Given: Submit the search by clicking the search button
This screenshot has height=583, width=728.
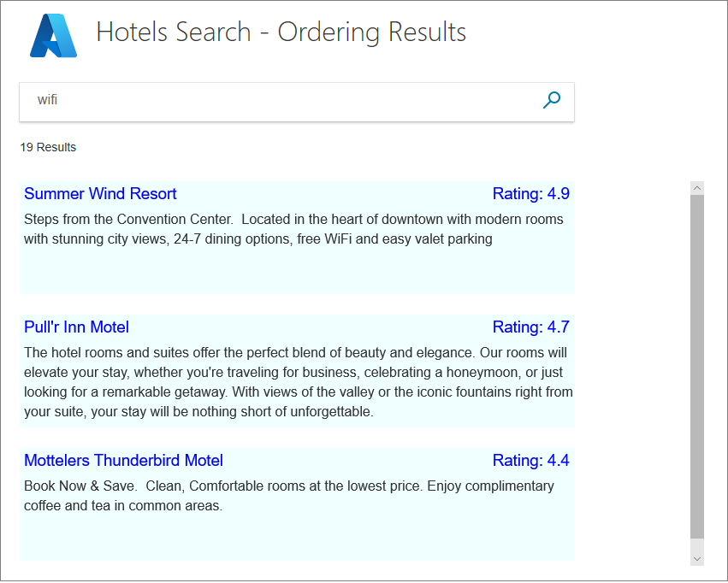Looking at the screenshot, I should click(x=551, y=100).
